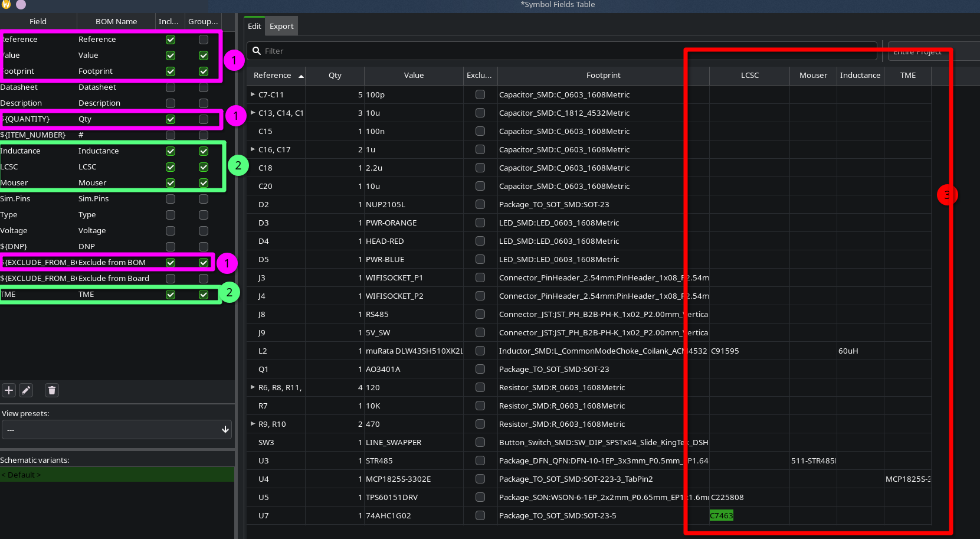Click the Value column header
Viewport: 980px width, 539px height.
(414, 76)
